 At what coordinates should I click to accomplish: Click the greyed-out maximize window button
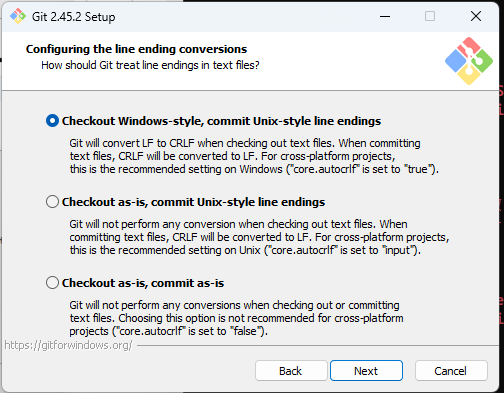[430, 16]
